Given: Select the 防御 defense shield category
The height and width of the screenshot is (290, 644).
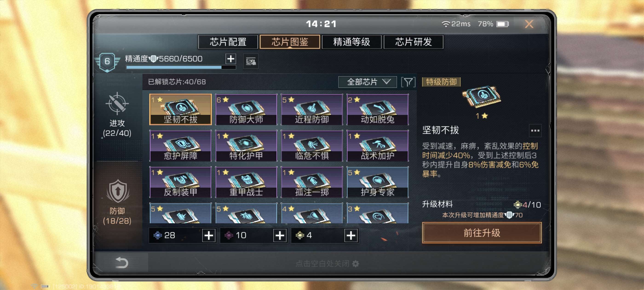Looking at the screenshot, I should pos(117,202).
